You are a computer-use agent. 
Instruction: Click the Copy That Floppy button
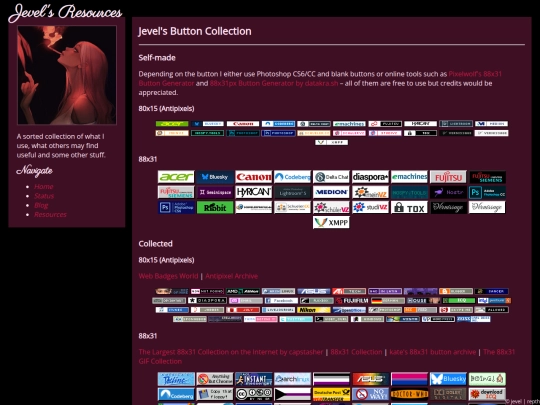pyautogui.click(x=215, y=394)
